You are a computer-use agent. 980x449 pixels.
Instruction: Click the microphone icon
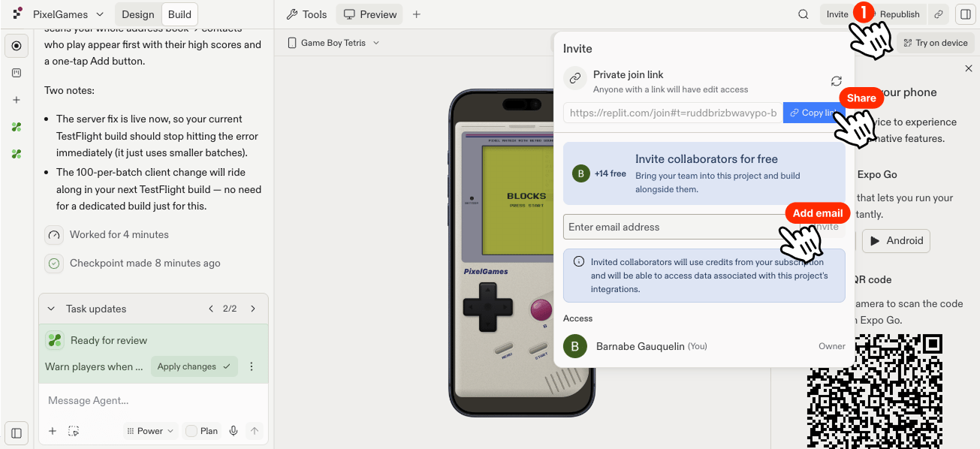(234, 431)
